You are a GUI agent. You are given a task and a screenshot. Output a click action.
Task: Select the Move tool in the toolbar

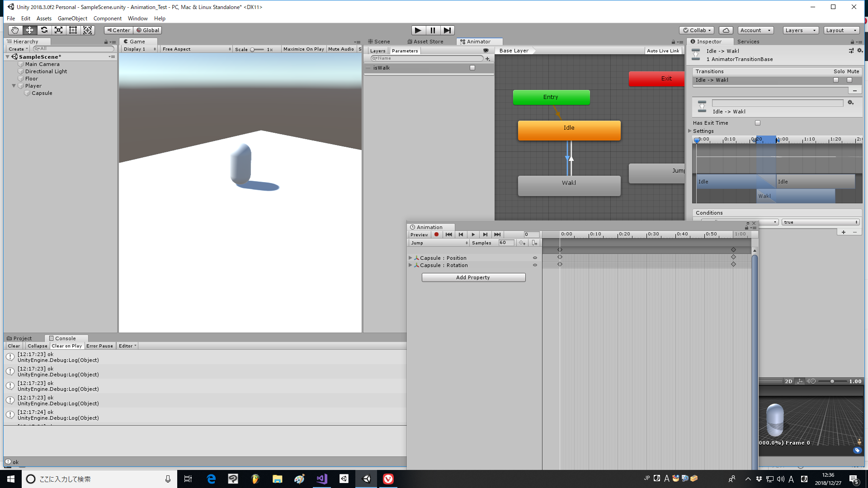point(29,30)
